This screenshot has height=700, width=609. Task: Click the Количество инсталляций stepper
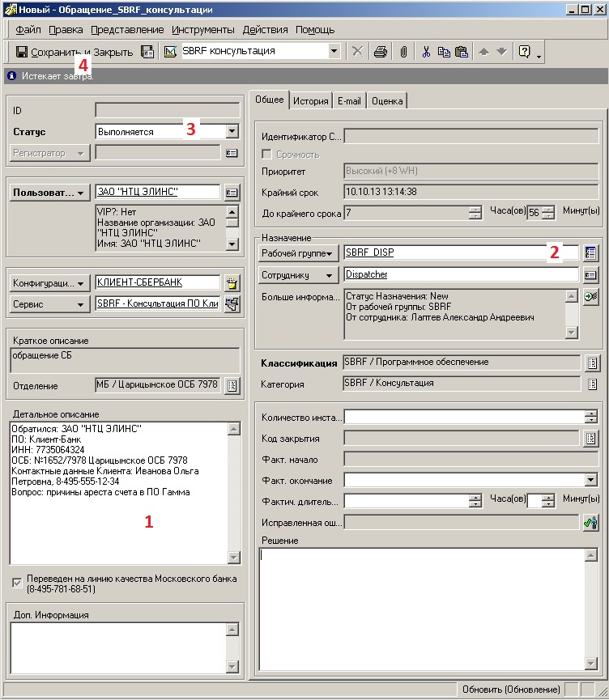[x=590, y=417]
